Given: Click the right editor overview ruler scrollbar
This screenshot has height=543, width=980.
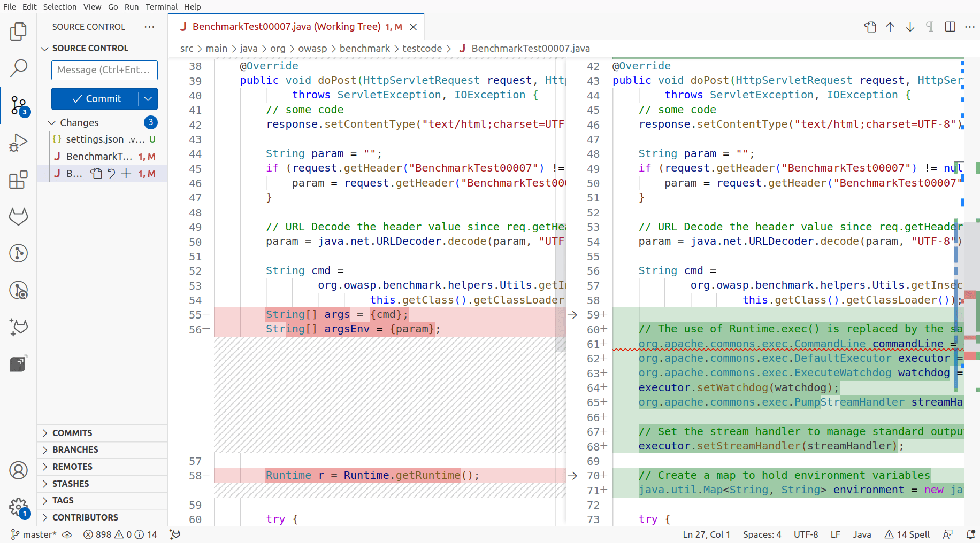Looking at the screenshot, I should (x=972, y=291).
